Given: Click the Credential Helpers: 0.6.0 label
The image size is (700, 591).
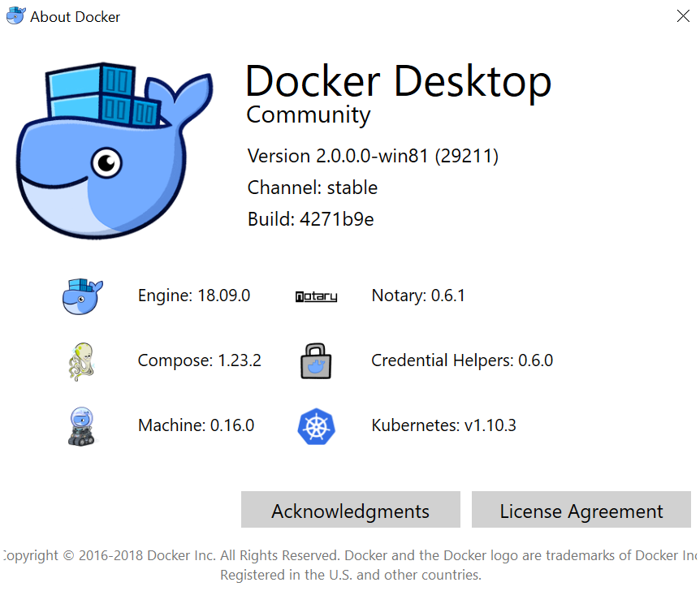Looking at the screenshot, I should tap(462, 360).
